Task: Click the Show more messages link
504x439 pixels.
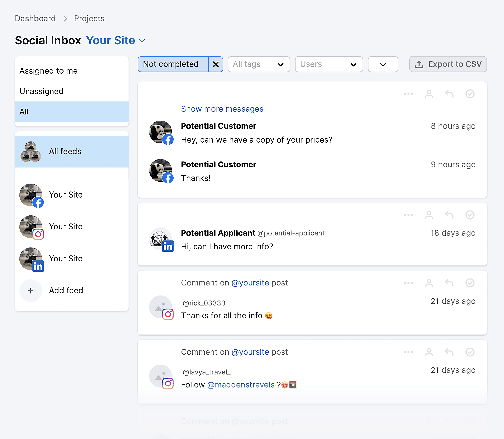Action: [x=222, y=109]
